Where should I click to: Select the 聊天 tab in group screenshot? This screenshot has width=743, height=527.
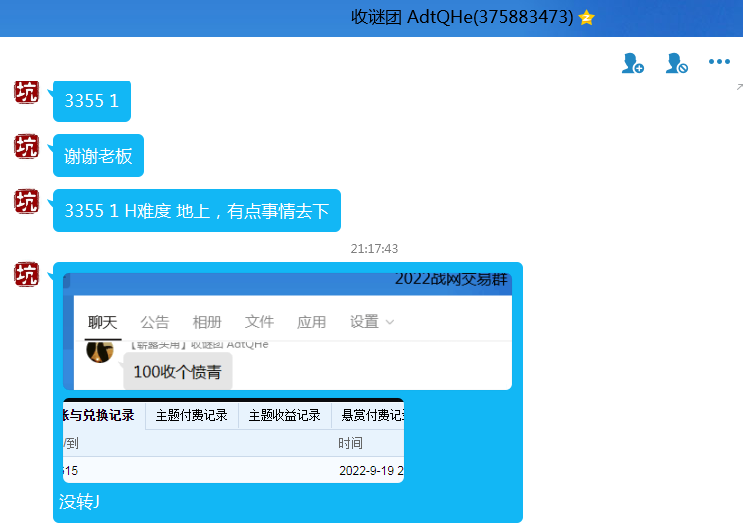tap(102, 322)
